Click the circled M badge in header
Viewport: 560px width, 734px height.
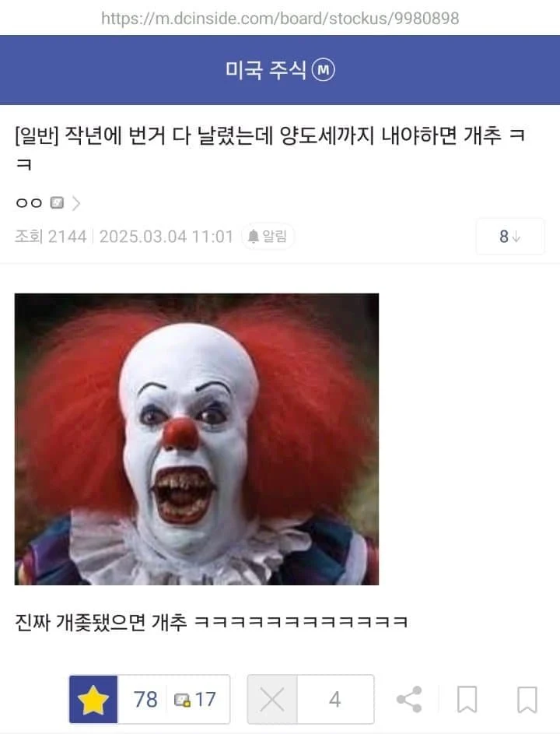324,70
